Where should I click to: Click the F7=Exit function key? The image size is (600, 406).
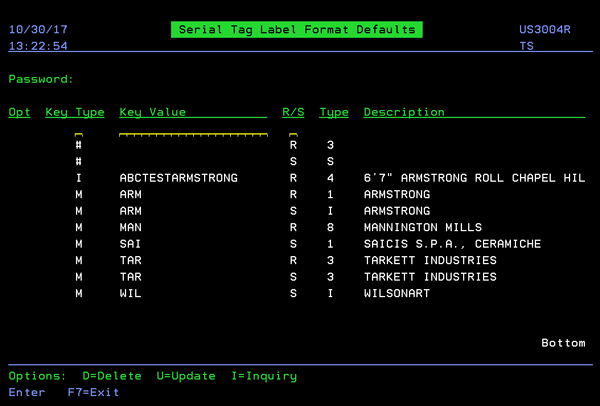93,393
